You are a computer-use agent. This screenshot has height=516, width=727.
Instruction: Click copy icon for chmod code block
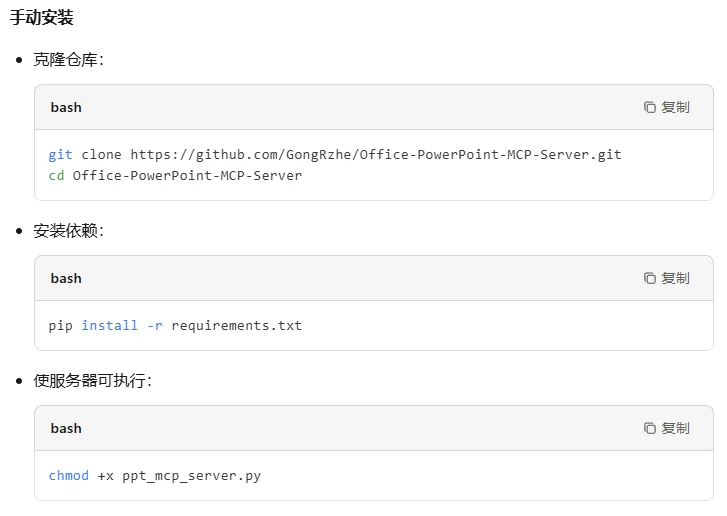[650, 428]
